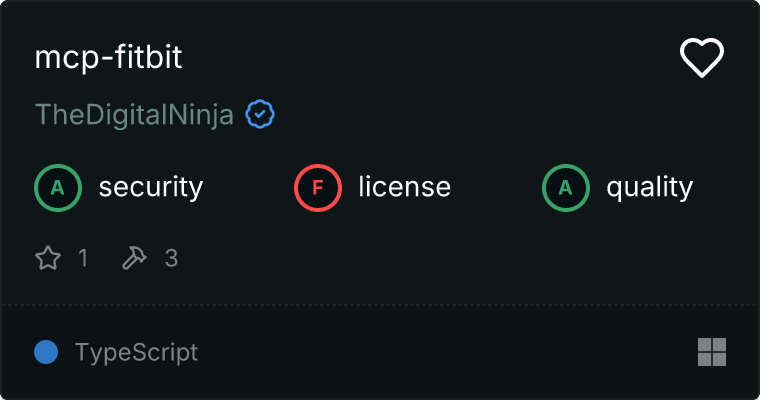The image size is (760, 400).
Task: Open the mcp-fitbit title link
Action: pos(108,58)
